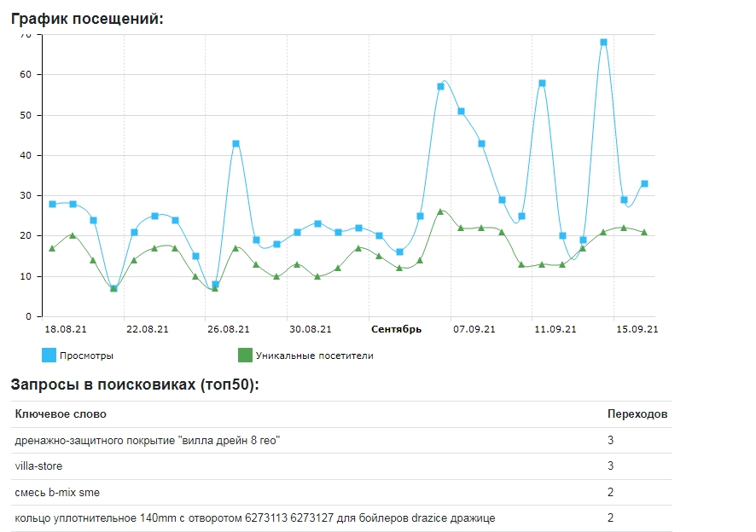Click the highest green unique visitors triangle
The height and width of the screenshot is (532, 756).
pyautogui.click(x=440, y=211)
